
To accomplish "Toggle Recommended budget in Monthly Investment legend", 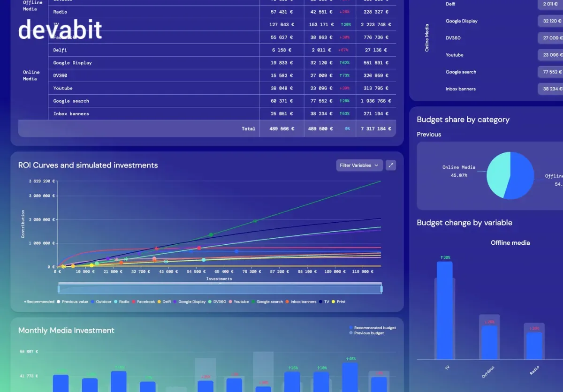I will (x=373, y=328).
